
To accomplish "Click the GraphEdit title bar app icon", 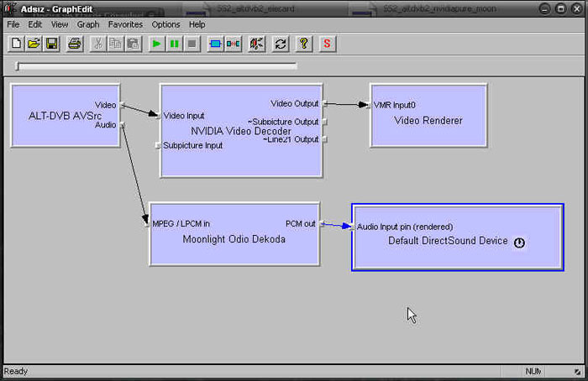I will coord(10,8).
